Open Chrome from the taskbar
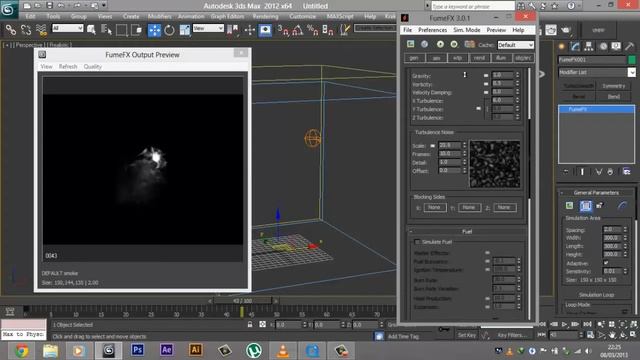The height and width of the screenshot is (360, 640). (x=22, y=351)
